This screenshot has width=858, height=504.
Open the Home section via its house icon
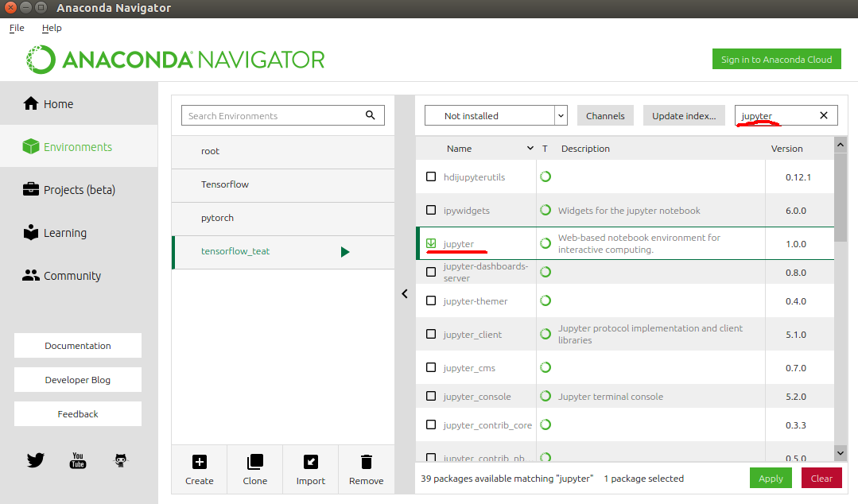[x=31, y=103]
